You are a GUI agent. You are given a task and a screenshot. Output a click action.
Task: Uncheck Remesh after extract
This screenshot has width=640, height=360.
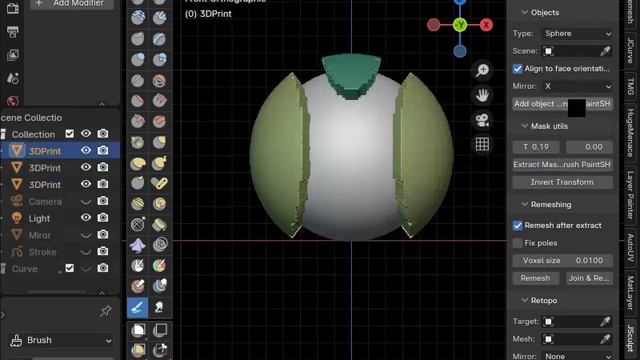518,225
